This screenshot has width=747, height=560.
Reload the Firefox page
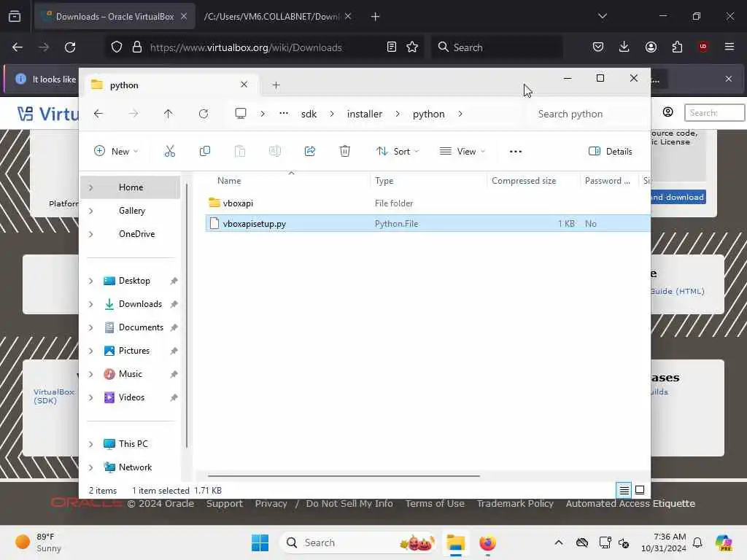coord(70,47)
